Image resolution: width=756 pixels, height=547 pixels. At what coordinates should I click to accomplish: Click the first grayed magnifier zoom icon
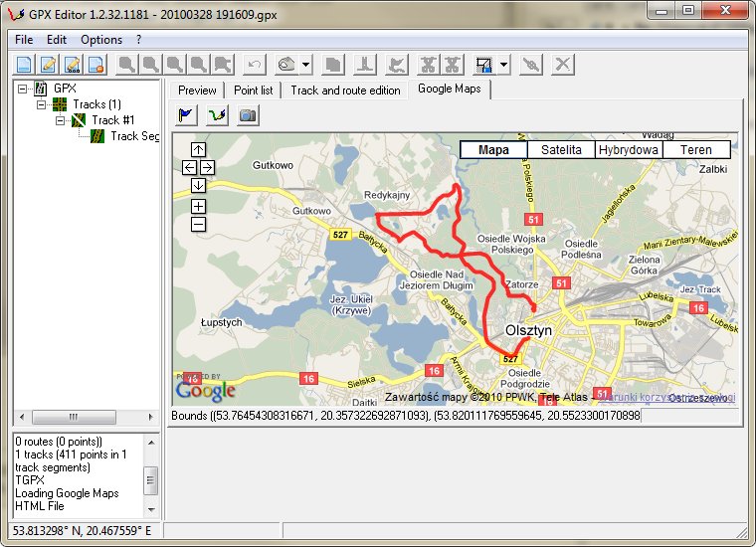point(127,64)
